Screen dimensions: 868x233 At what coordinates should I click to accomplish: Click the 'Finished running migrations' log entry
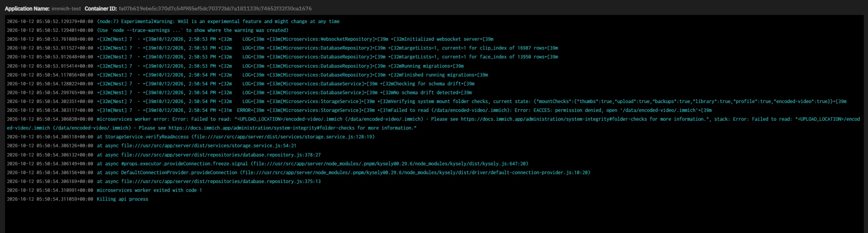pyautogui.click(x=247, y=75)
